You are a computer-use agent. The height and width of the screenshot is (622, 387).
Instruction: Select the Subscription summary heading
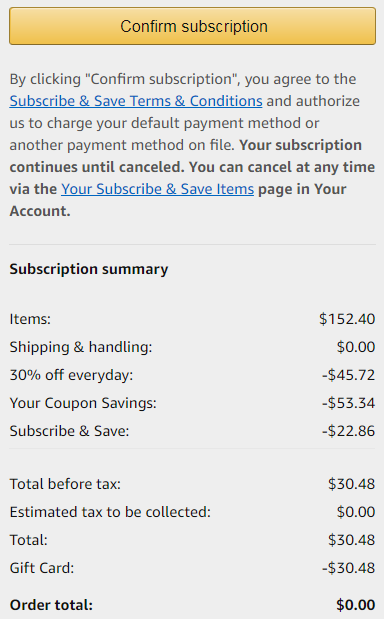[x=89, y=269]
